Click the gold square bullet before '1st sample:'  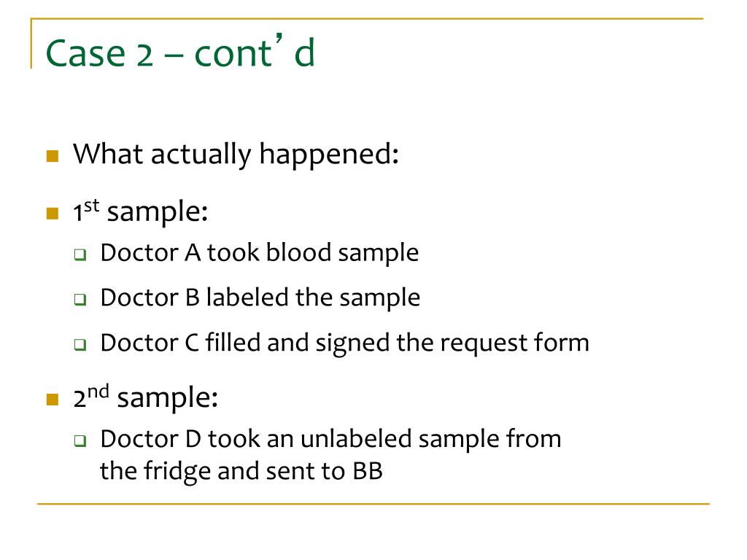[x=53, y=213]
